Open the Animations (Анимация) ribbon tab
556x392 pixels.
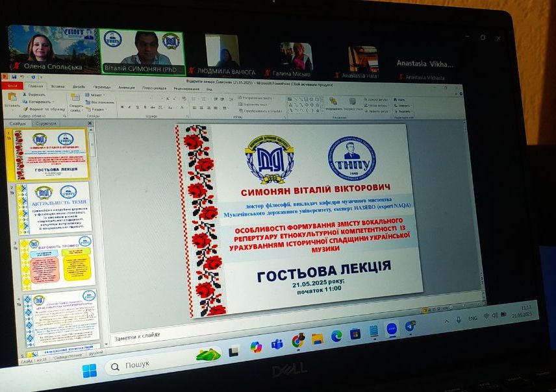pos(127,87)
